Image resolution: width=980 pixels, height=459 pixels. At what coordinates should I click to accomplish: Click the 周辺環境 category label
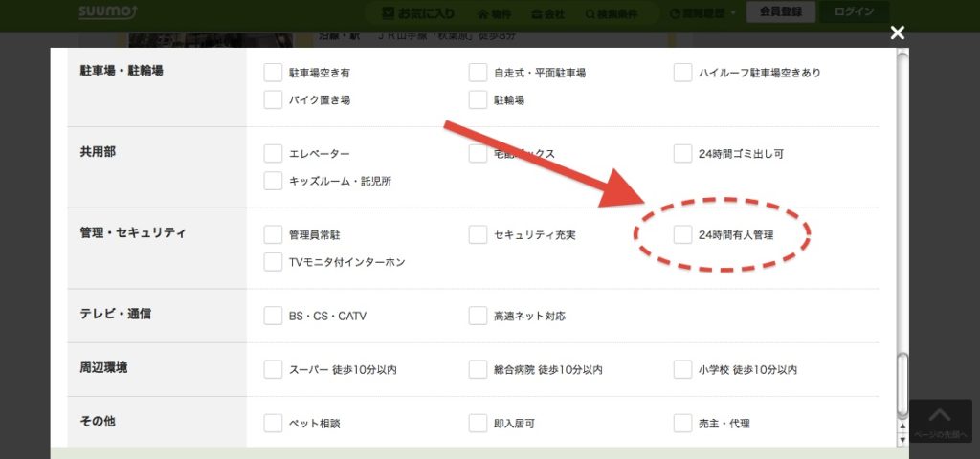[103, 368]
